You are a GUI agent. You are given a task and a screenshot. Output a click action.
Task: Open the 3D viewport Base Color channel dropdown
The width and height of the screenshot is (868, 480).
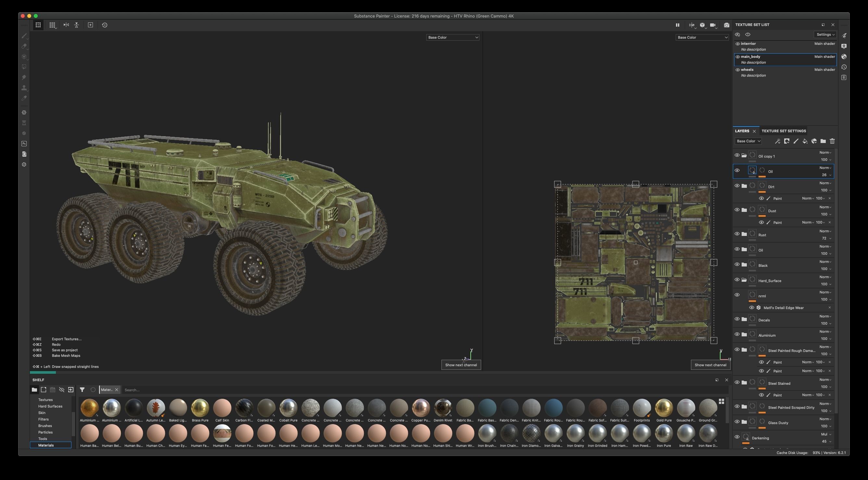click(x=453, y=37)
